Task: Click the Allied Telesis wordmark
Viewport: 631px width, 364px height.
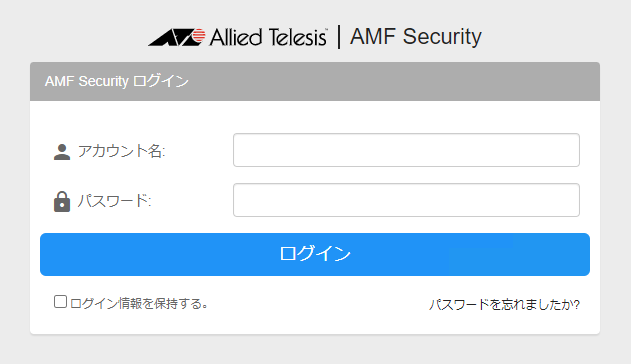Action: point(268,37)
